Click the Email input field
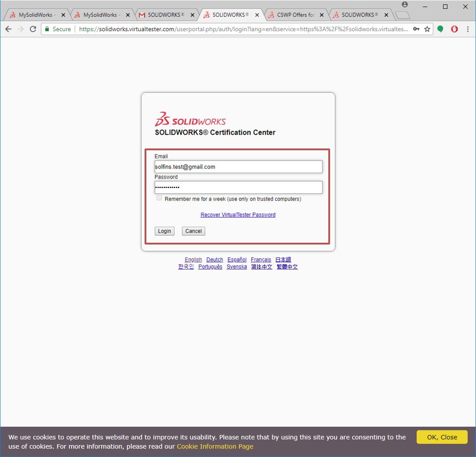 click(238, 166)
